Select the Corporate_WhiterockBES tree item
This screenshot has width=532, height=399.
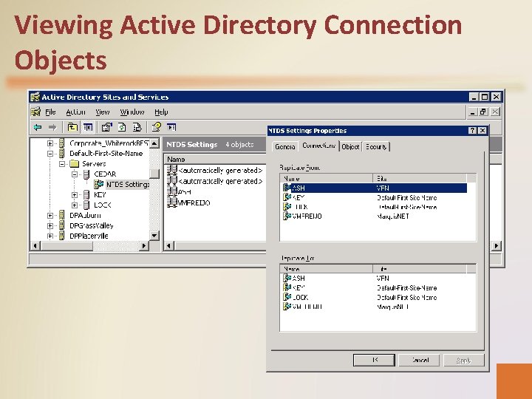(109, 143)
